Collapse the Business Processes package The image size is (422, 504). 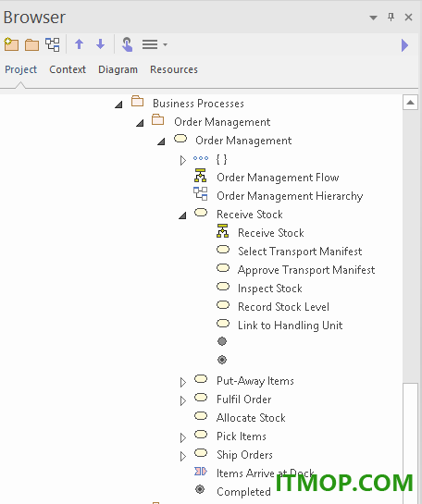pyautogui.click(x=118, y=104)
